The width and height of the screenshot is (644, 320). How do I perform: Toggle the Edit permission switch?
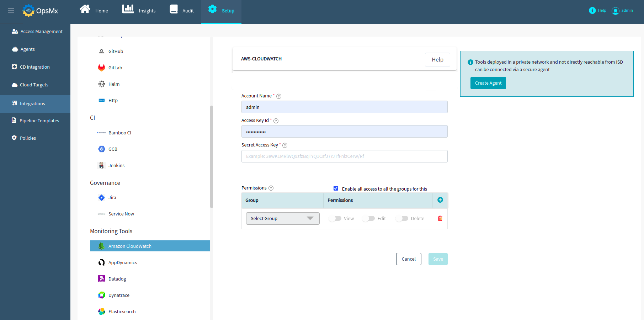[x=369, y=218]
